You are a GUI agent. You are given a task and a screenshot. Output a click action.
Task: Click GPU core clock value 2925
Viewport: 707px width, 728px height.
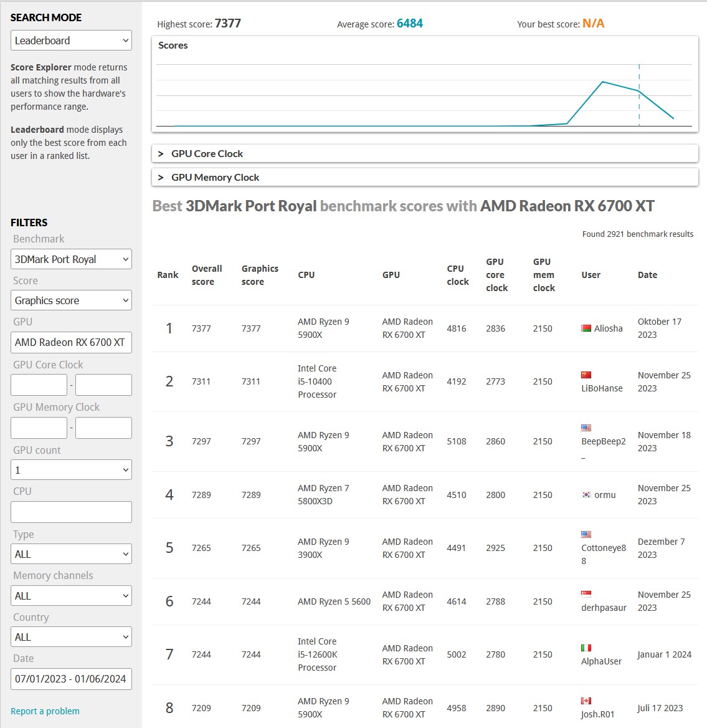[x=495, y=548]
